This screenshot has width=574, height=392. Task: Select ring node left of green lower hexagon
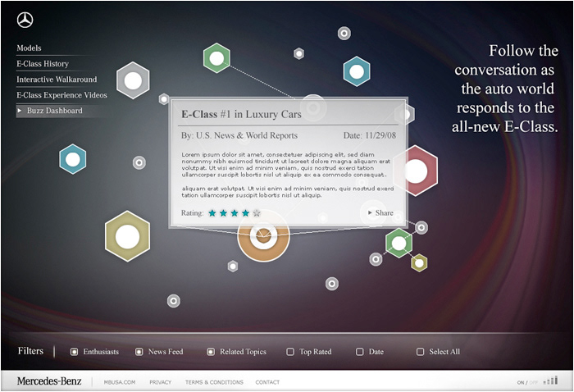click(x=376, y=259)
